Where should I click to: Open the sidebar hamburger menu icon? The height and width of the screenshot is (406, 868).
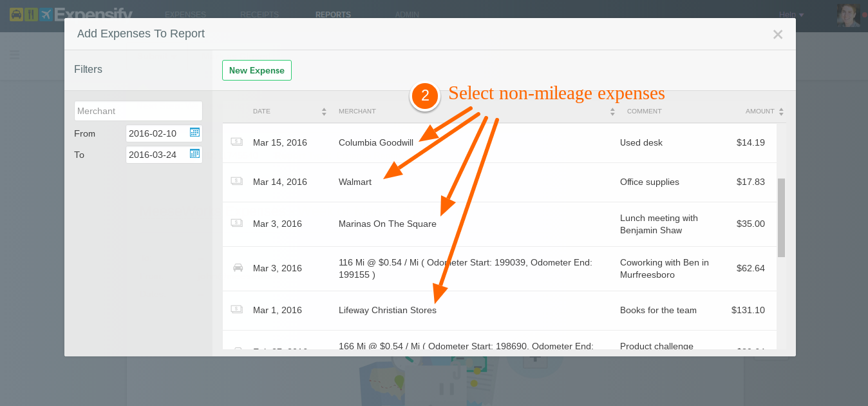pyautogui.click(x=14, y=55)
